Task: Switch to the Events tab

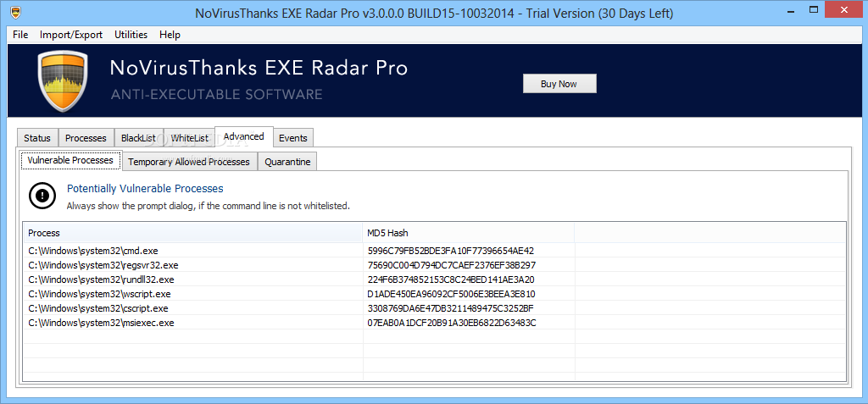Action: [x=293, y=138]
